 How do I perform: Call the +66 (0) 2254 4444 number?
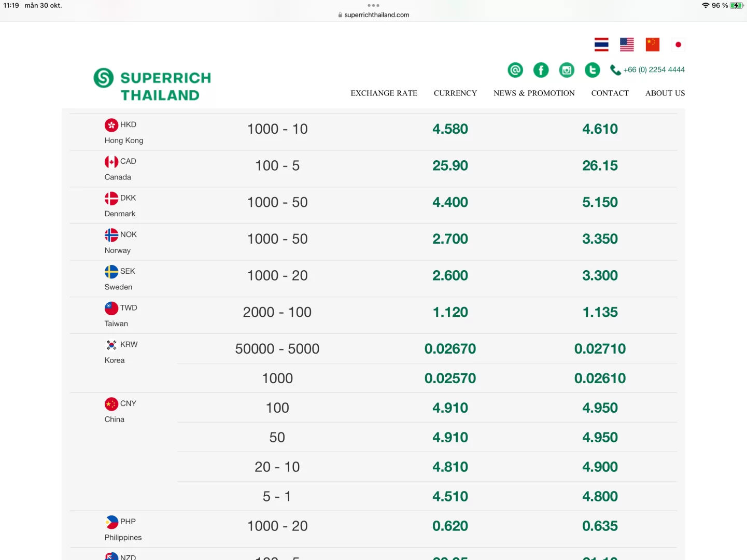pyautogui.click(x=653, y=70)
